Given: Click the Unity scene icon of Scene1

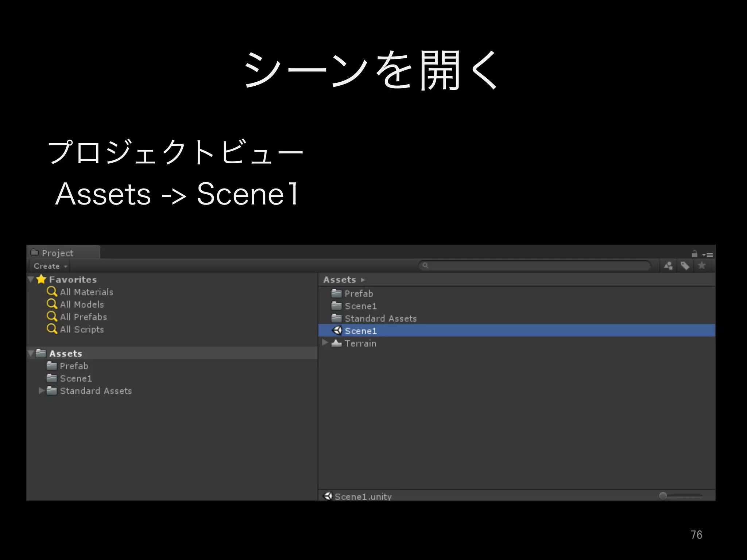Looking at the screenshot, I should pyautogui.click(x=337, y=330).
